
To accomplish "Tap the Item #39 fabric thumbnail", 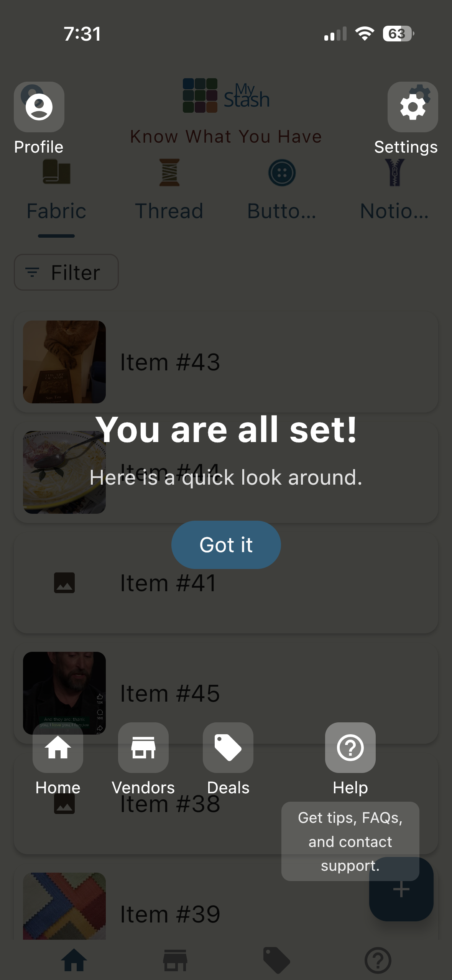I will [x=64, y=907].
